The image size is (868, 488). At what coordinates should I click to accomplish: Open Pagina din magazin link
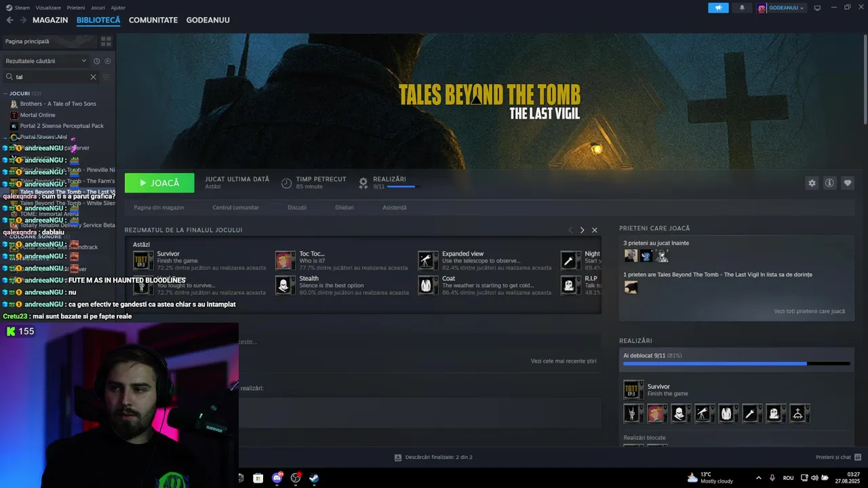[159, 207]
